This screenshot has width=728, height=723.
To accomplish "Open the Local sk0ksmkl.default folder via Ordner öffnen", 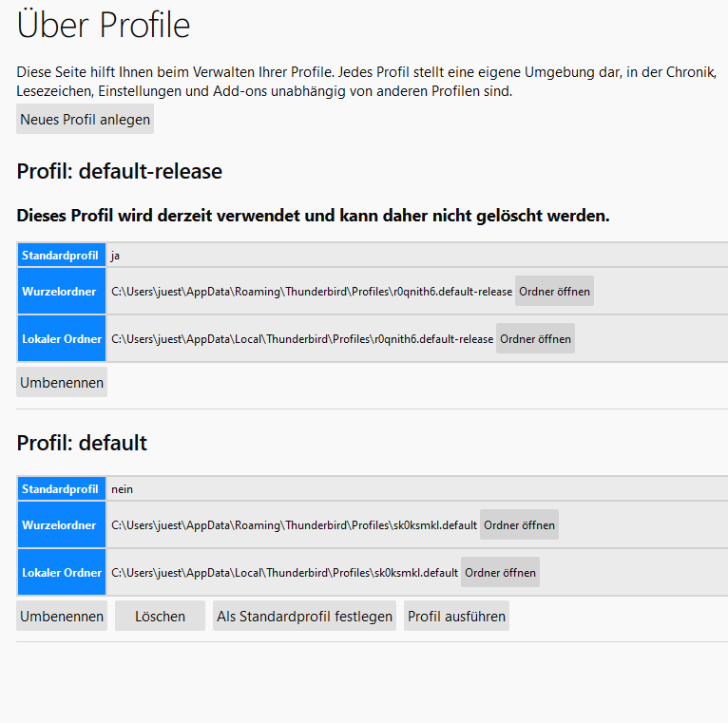I will (500, 572).
